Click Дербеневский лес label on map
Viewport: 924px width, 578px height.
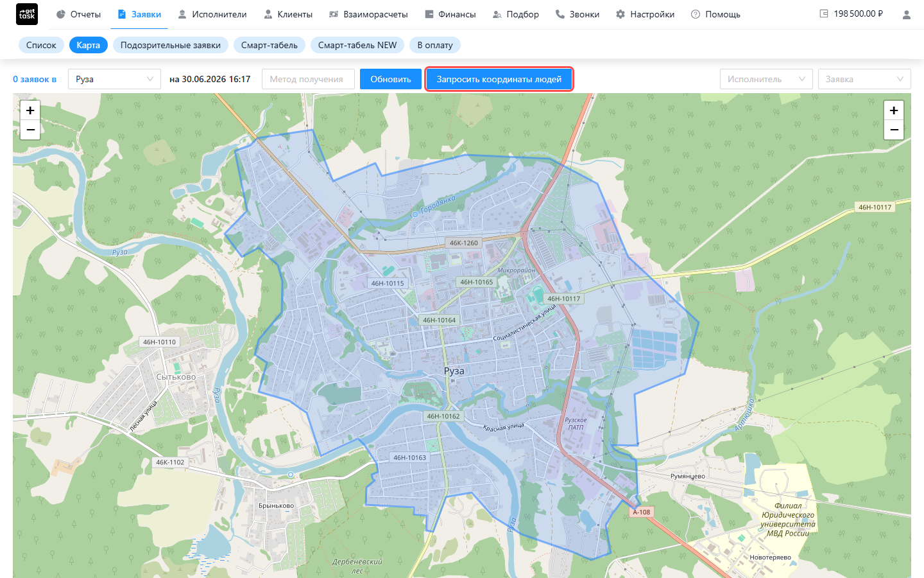[357, 566]
